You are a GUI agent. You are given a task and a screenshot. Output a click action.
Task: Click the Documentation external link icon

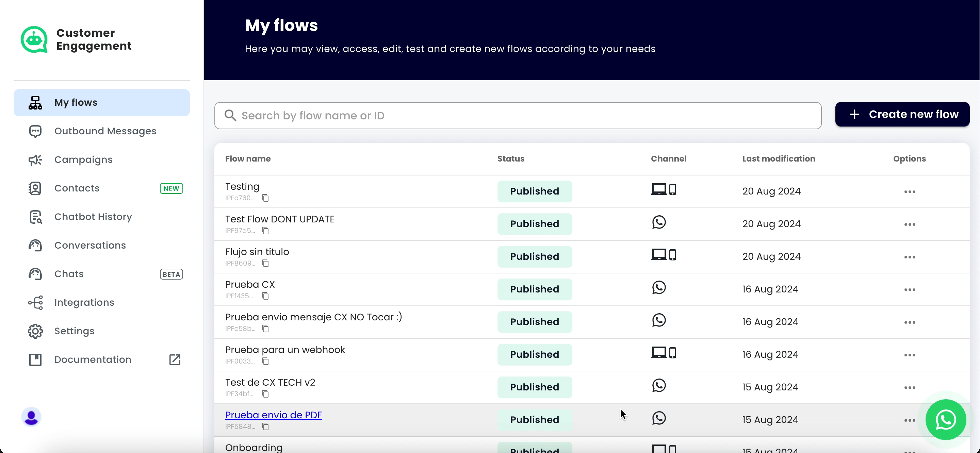[x=174, y=359]
